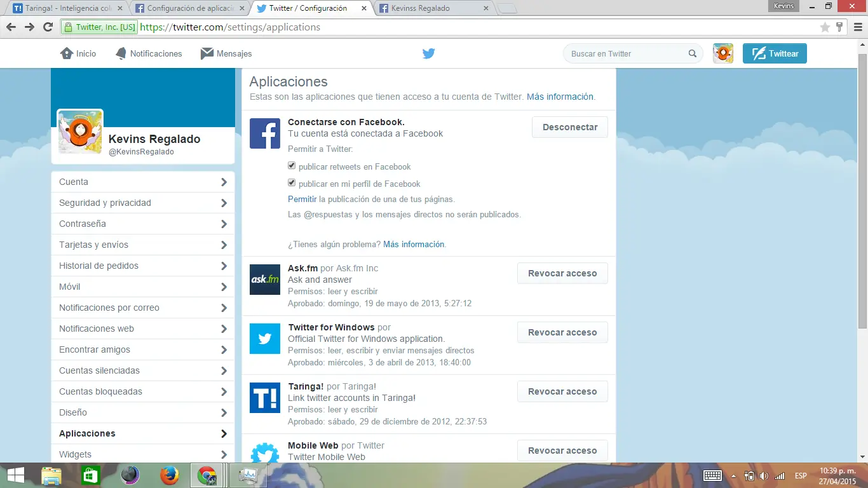Click the network signal tray icon
The width and height of the screenshot is (868, 488).
[x=780, y=476]
